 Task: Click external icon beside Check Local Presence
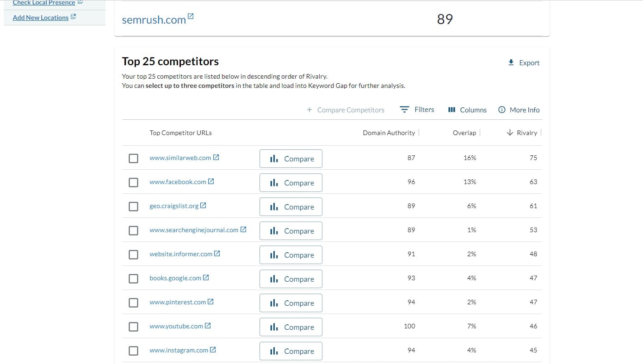80,2
